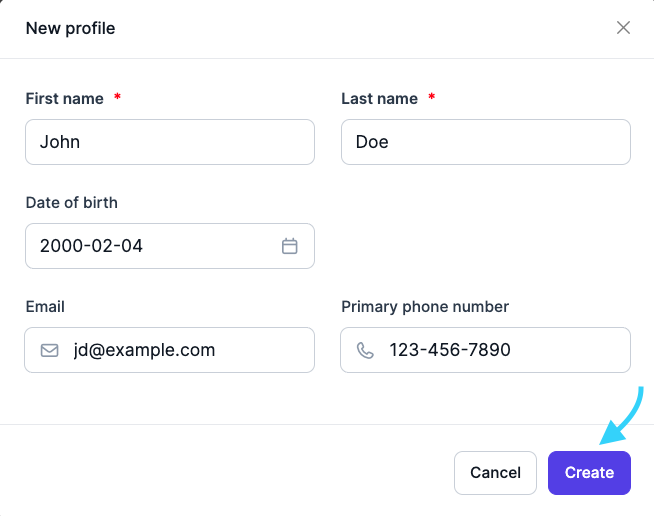Submit the form with Create button
Screen dimensions: 654x516
coord(589,472)
